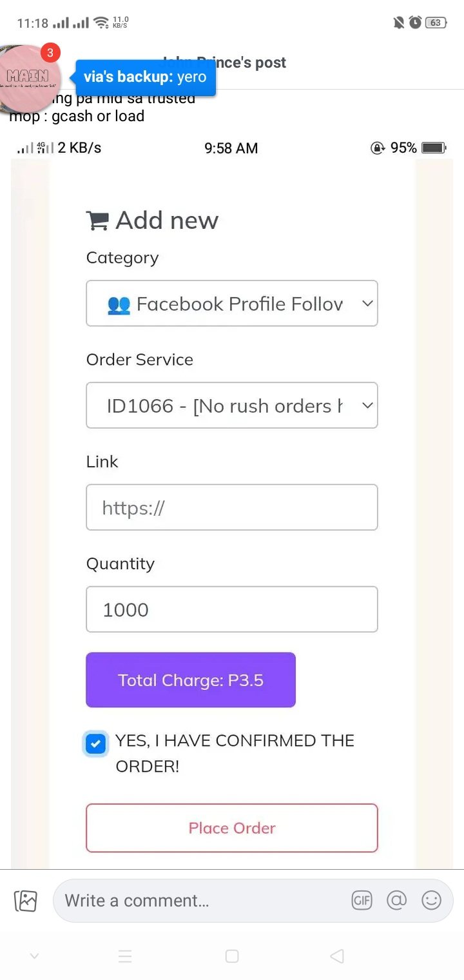The height and width of the screenshot is (980, 464).
Task: Click the Quantity field showing 1000
Action: pyautogui.click(x=232, y=609)
